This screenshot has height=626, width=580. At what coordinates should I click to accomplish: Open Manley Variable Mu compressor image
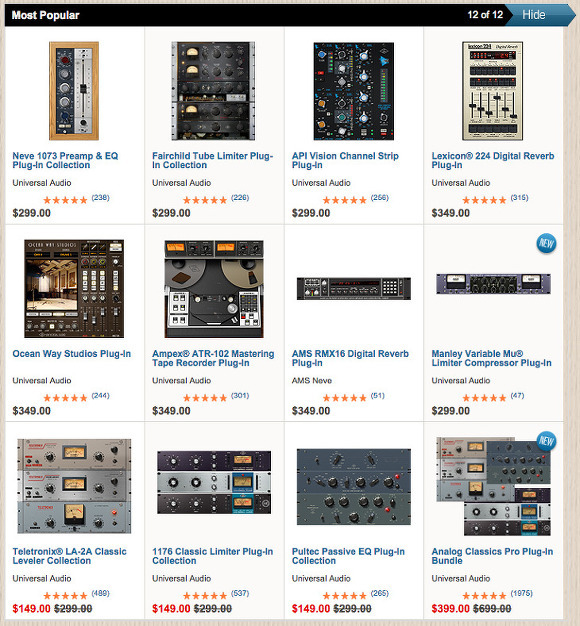coord(493,284)
